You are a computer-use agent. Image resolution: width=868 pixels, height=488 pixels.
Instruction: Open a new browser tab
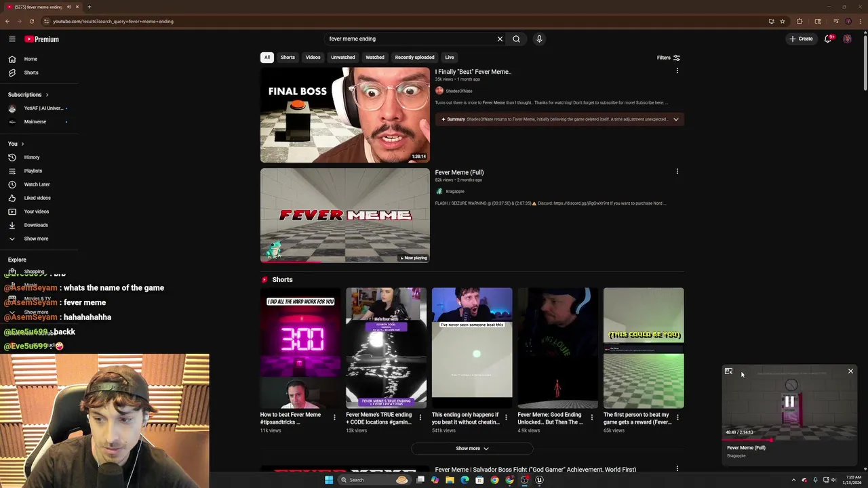pos(89,7)
